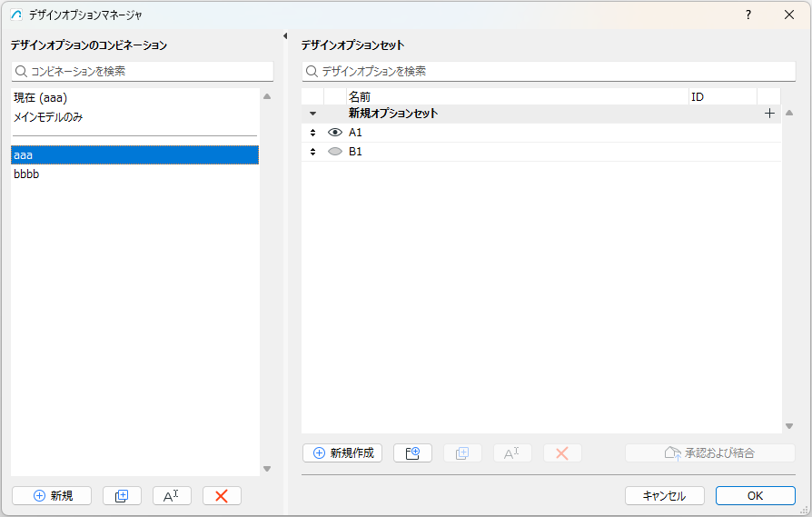Click the 新規オプションセット row name
The height and width of the screenshot is (517, 812).
coord(393,114)
